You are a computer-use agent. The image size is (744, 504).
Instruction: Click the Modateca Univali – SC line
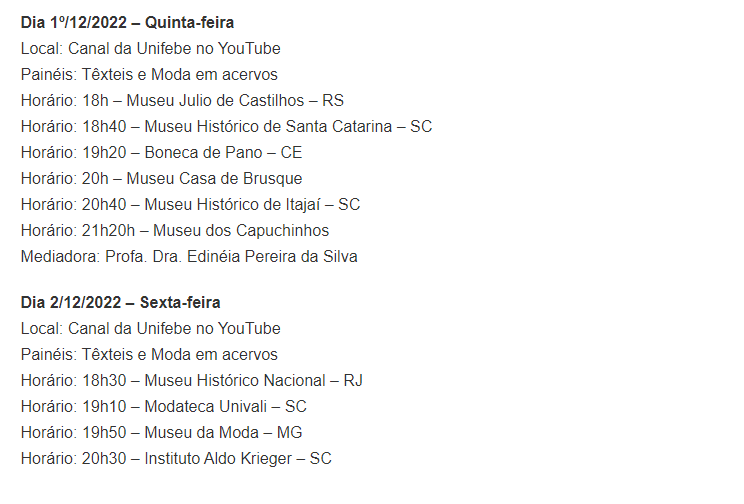[x=164, y=407]
